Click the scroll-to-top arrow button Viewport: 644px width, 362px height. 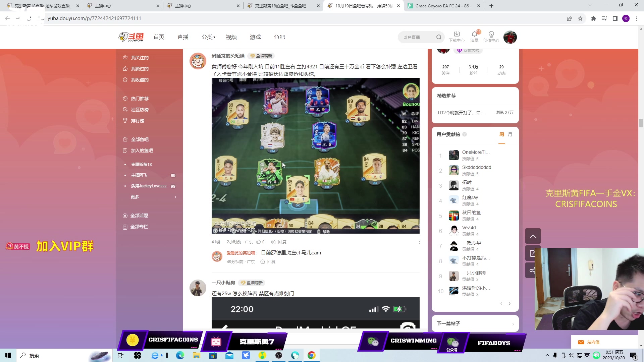coord(533,236)
